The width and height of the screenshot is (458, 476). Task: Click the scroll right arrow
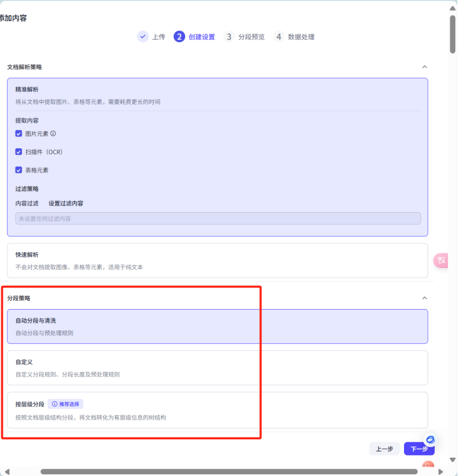pyautogui.click(x=441, y=472)
